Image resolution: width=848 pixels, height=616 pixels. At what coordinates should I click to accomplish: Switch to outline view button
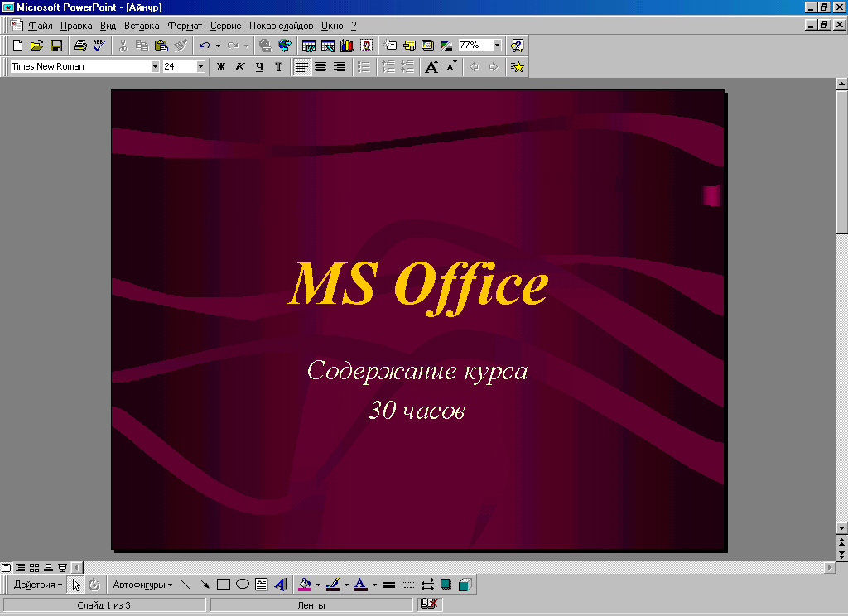pos(20,568)
